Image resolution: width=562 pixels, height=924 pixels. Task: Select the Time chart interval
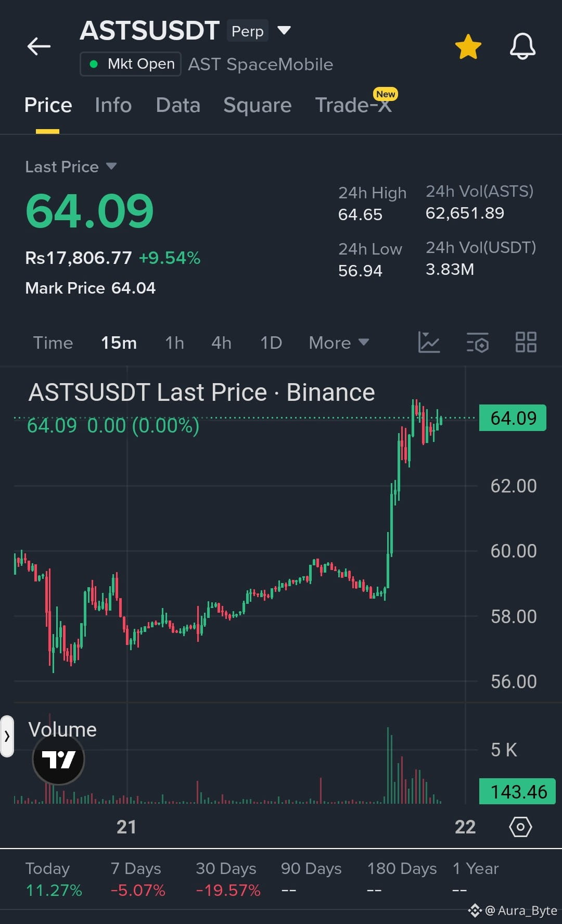click(x=53, y=343)
